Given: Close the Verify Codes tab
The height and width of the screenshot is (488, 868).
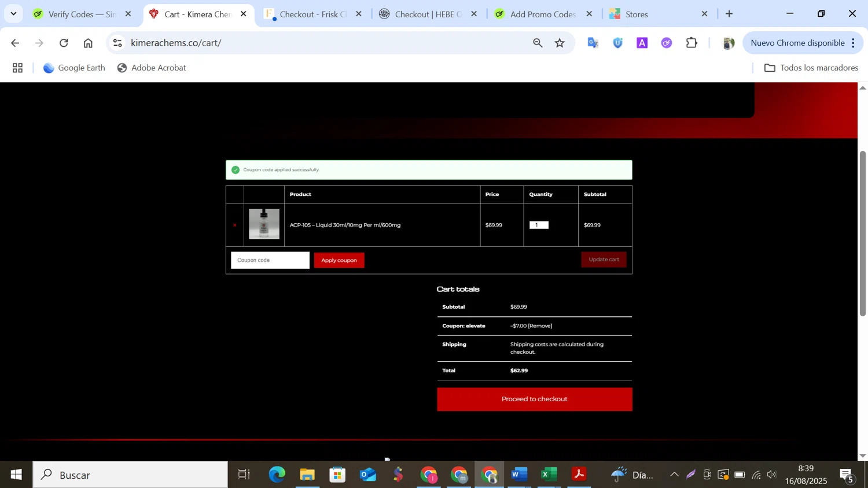Looking at the screenshot, I should 128,14.
